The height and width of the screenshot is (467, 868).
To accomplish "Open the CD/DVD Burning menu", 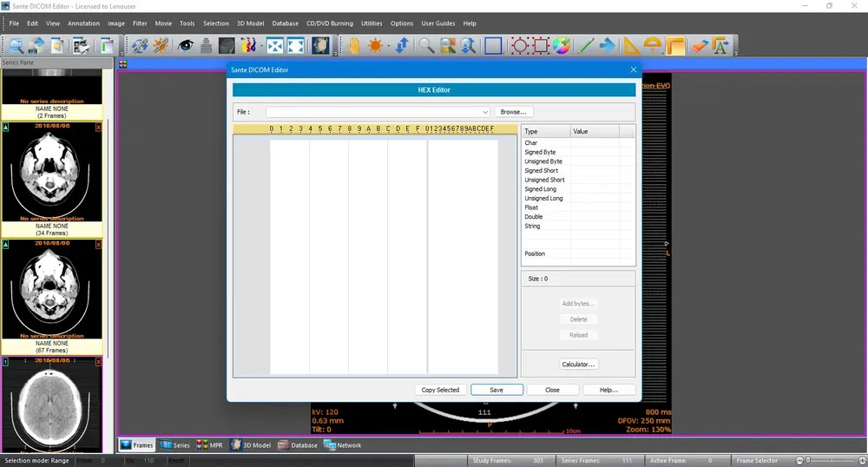I will tap(330, 23).
